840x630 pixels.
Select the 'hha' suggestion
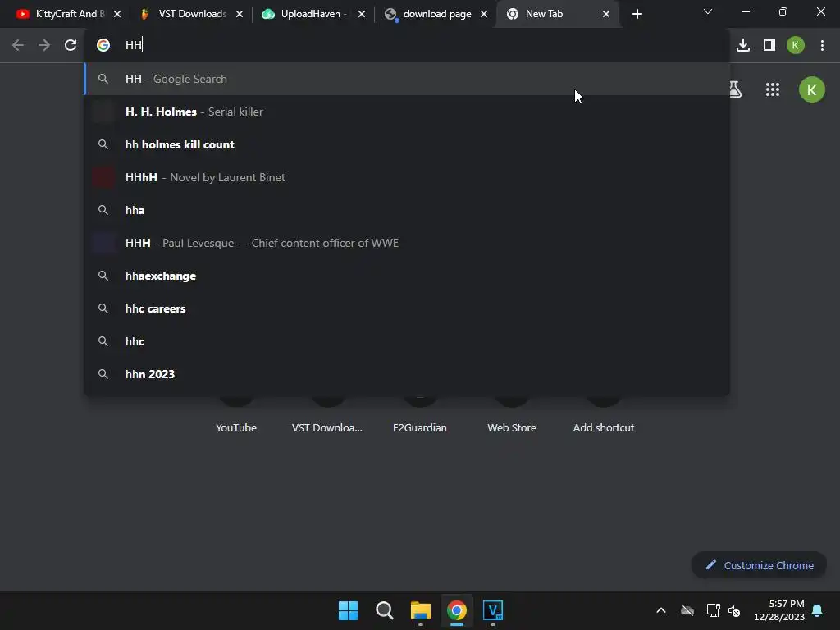click(407, 210)
